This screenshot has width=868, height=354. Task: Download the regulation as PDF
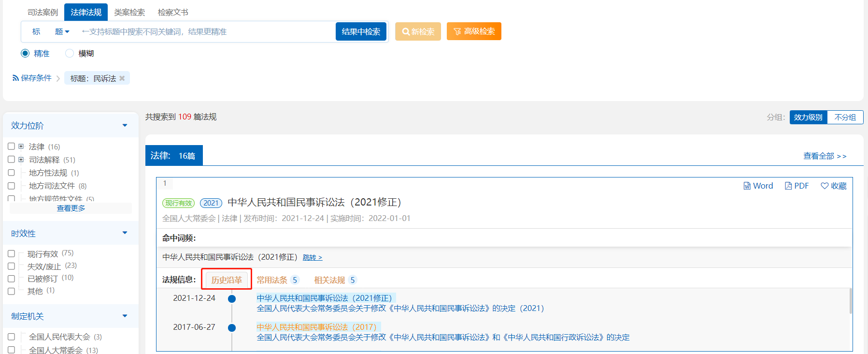tap(797, 186)
